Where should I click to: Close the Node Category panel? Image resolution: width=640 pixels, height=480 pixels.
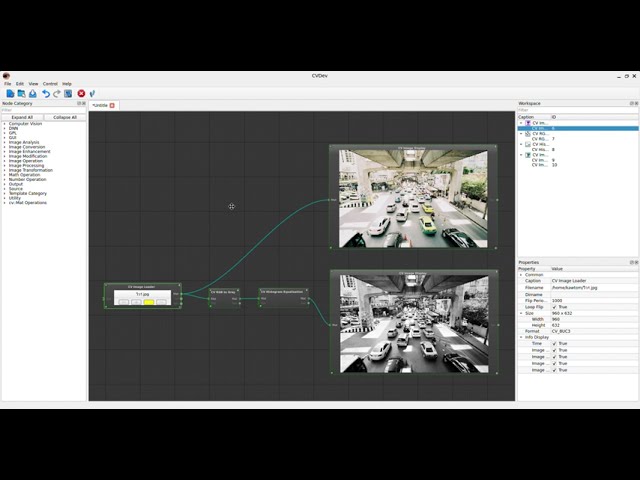[84, 103]
